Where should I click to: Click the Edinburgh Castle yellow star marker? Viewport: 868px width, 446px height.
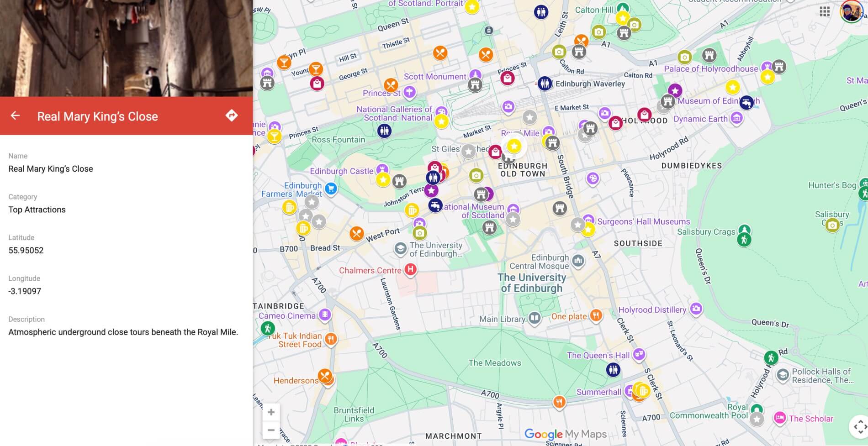click(383, 180)
